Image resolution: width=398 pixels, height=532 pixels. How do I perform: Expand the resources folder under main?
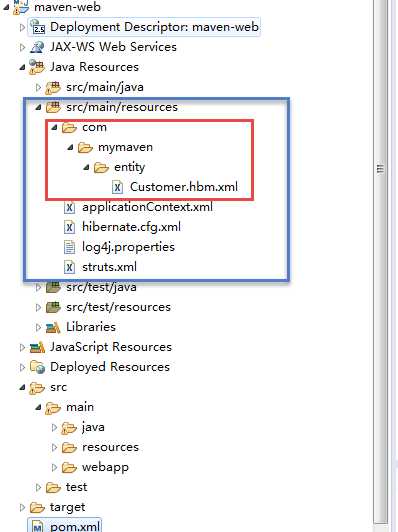coord(54,448)
